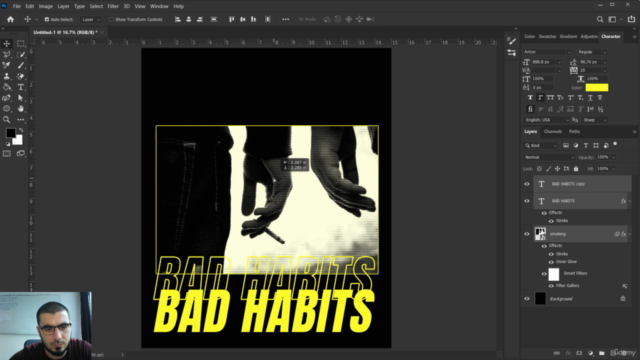Apply Faux Bold in Character panel

[530, 98]
